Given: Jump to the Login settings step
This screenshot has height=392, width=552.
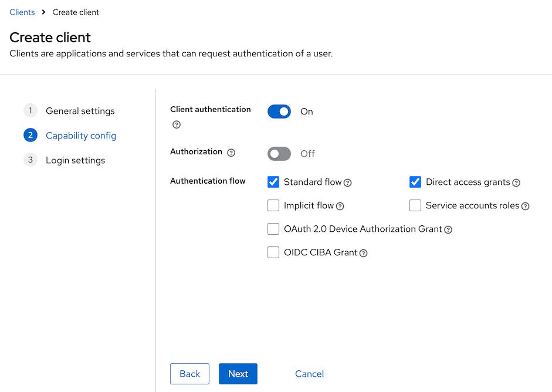Looking at the screenshot, I should point(75,160).
